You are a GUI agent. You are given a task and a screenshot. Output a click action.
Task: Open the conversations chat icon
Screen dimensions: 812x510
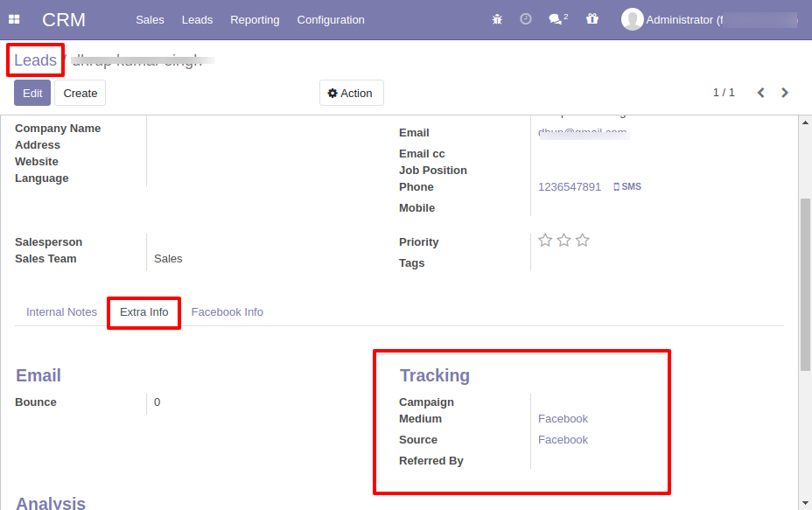click(x=556, y=19)
